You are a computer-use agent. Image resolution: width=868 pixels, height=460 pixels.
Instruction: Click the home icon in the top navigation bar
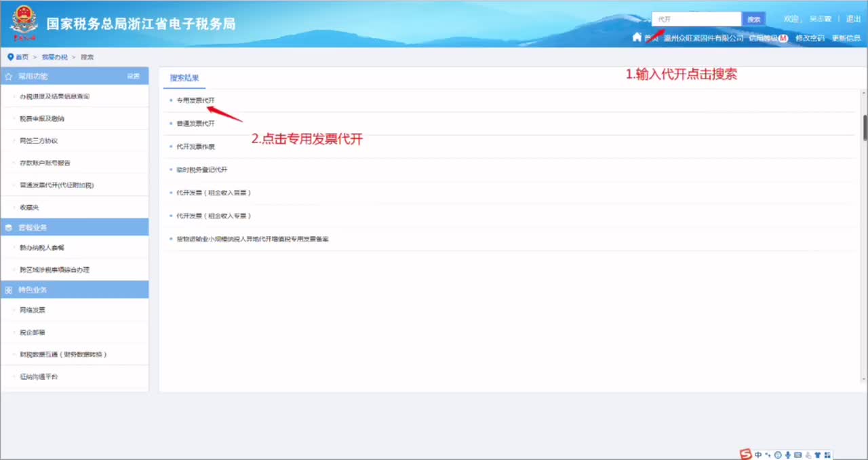point(635,38)
